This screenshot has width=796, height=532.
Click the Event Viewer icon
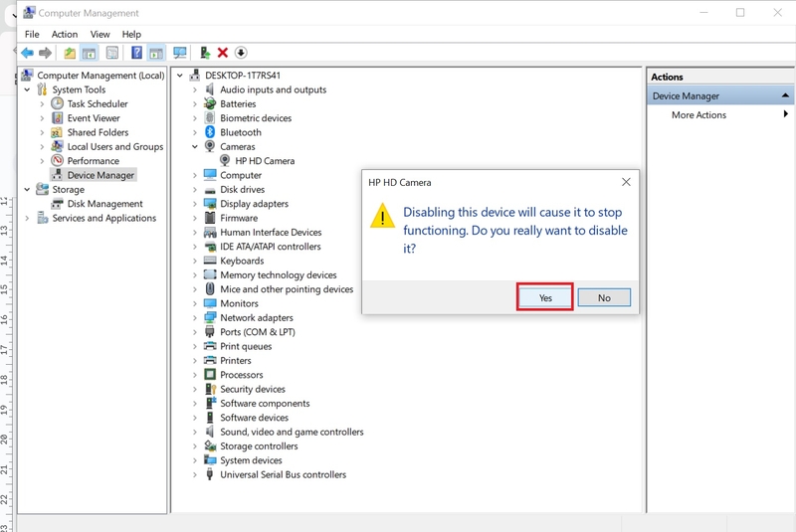[x=58, y=118]
